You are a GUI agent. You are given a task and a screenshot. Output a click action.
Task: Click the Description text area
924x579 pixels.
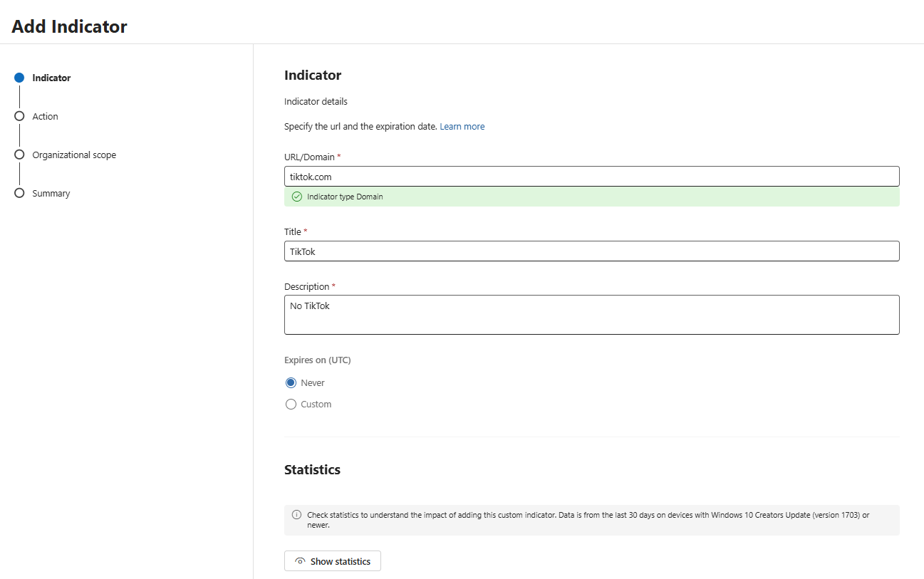click(591, 315)
